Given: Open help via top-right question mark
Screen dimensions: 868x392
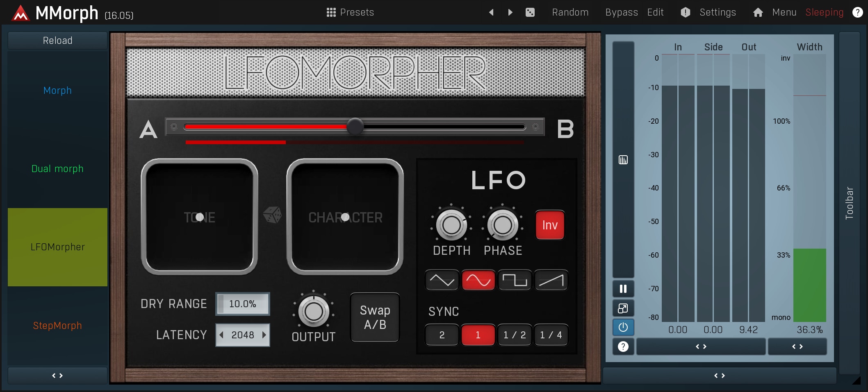Looking at the screenshot, I should [x=857, y=12].
